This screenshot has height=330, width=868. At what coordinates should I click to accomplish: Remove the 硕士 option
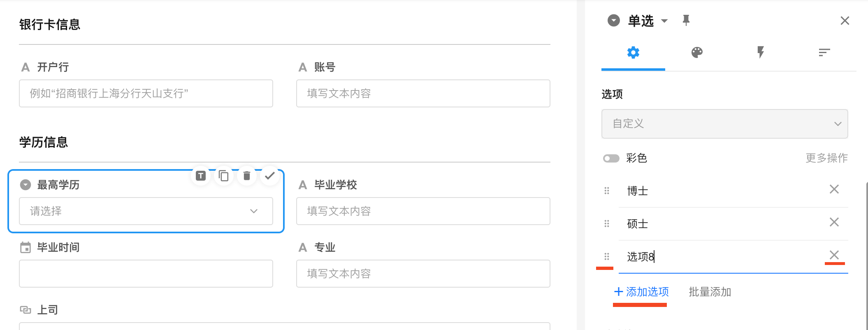[x=834, y=222]
